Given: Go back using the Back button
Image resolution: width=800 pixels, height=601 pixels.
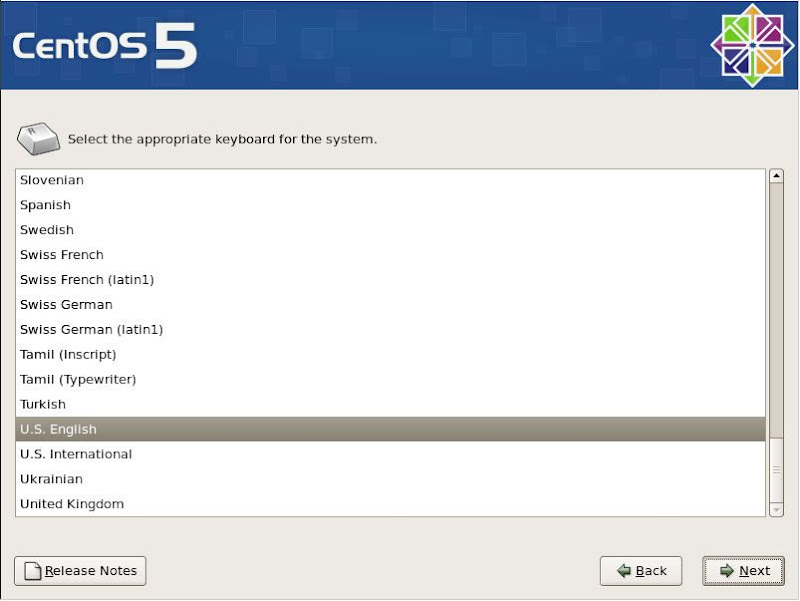Looking at the screenshot, I should click(641, 571).
